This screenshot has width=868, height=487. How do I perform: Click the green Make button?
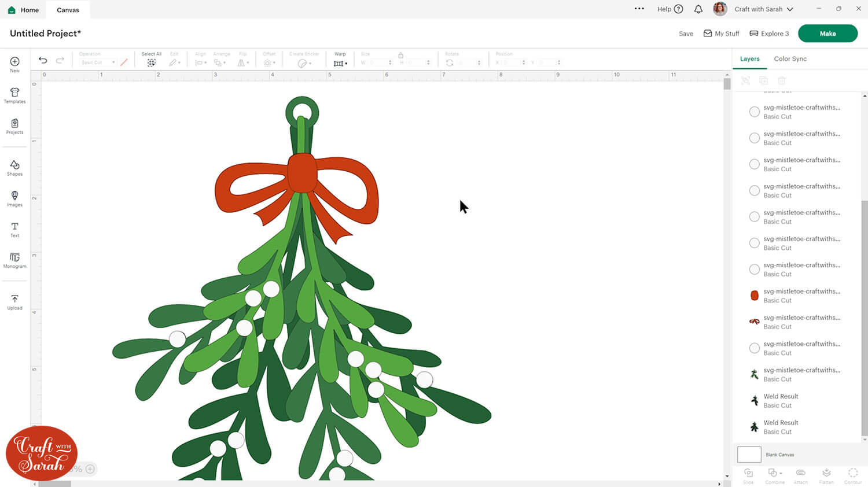(x=827, y=34)
